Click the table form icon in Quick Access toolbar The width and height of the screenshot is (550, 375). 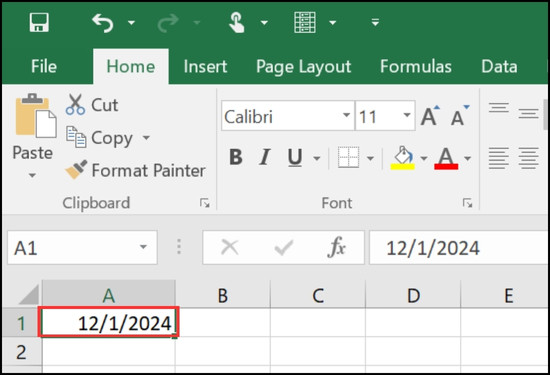(x=304, y=22)
